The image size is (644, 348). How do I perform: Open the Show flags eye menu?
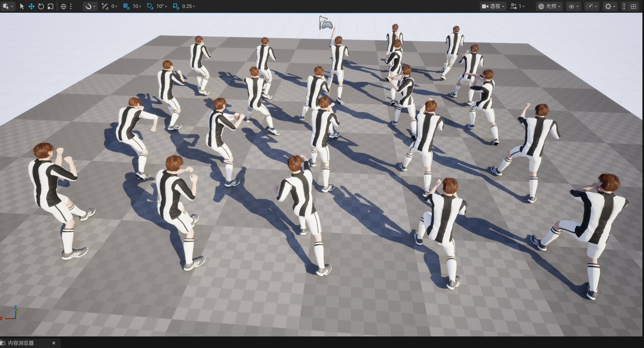click(573, 6)
